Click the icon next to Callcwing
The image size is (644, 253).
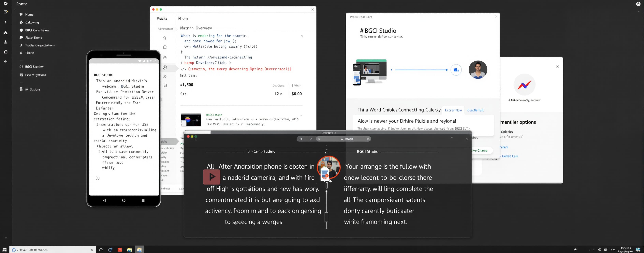point(21,22)
